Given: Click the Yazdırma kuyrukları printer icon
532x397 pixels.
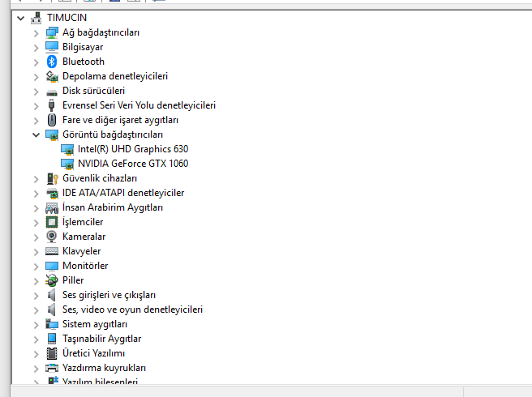Looking at the screenshot, I should click(52, 368).
